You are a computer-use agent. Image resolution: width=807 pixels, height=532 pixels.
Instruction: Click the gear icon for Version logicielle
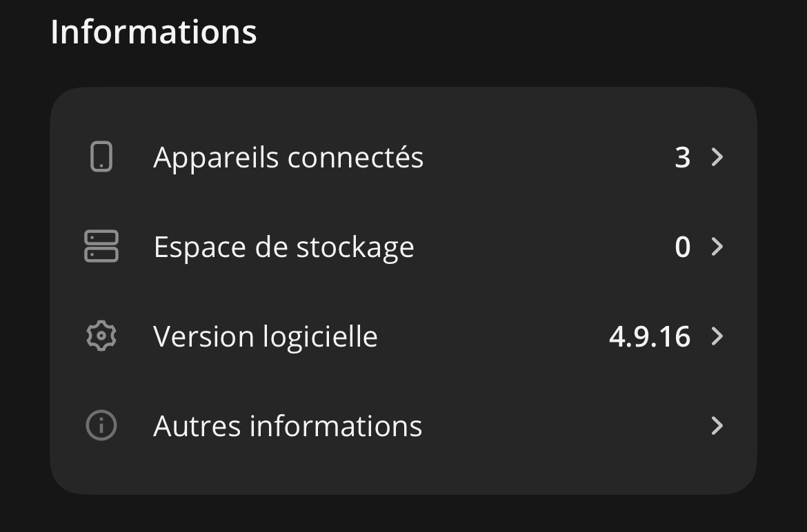(101, 336)
